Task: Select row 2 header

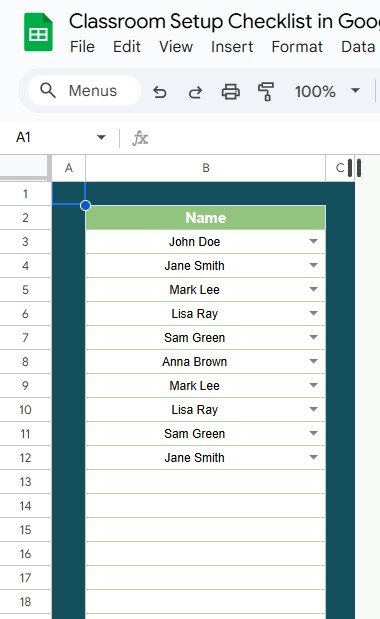Action: (x=25, y=218)
